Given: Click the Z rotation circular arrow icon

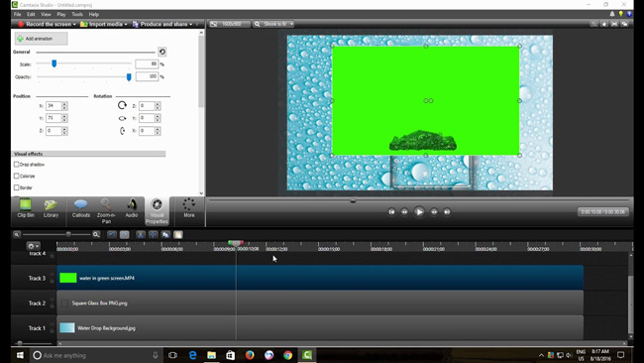Looking at the screenshot, I should 122,105.
